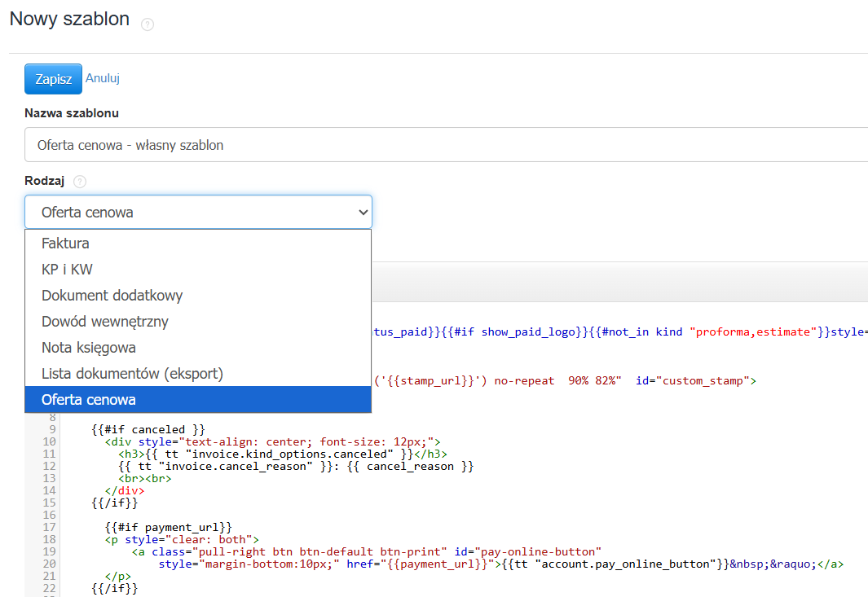Click the Nazwa szablonu input field

[x=446, y=145]
